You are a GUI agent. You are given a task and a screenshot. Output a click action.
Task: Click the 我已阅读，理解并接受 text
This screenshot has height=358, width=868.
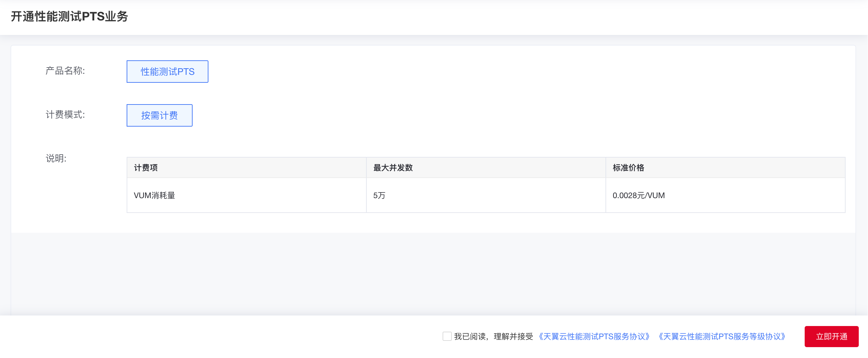[x=494, y=337]
